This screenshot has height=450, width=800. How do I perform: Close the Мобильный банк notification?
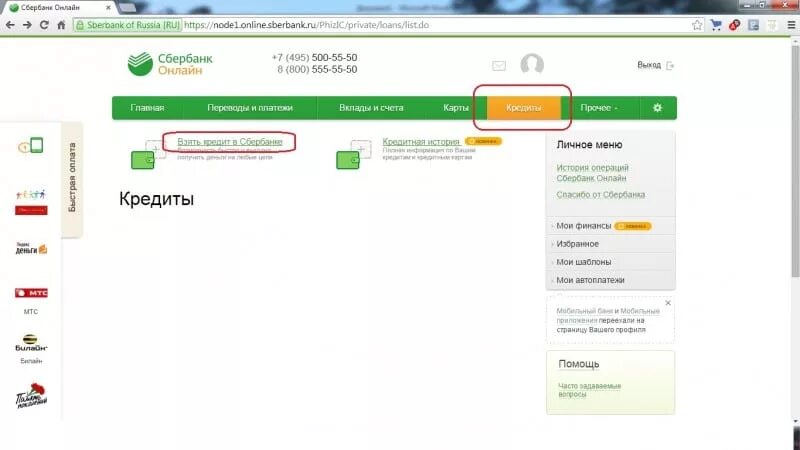668,303
